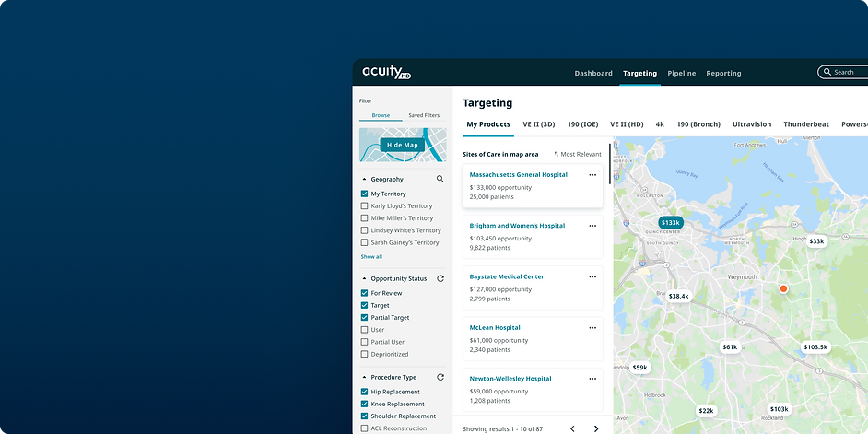This screenshot has height=434, width=868.
Task: Open the Geography search magnifier icon
Action: 440,179
